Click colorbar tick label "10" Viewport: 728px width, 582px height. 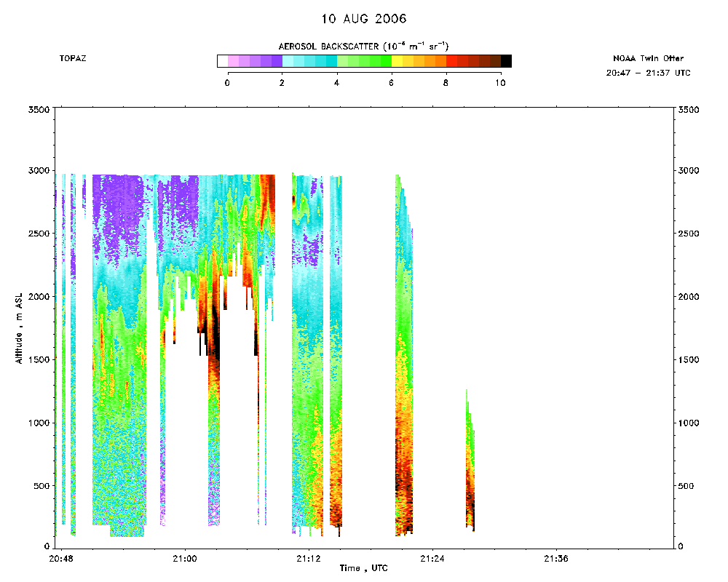(x=500, y=83)
